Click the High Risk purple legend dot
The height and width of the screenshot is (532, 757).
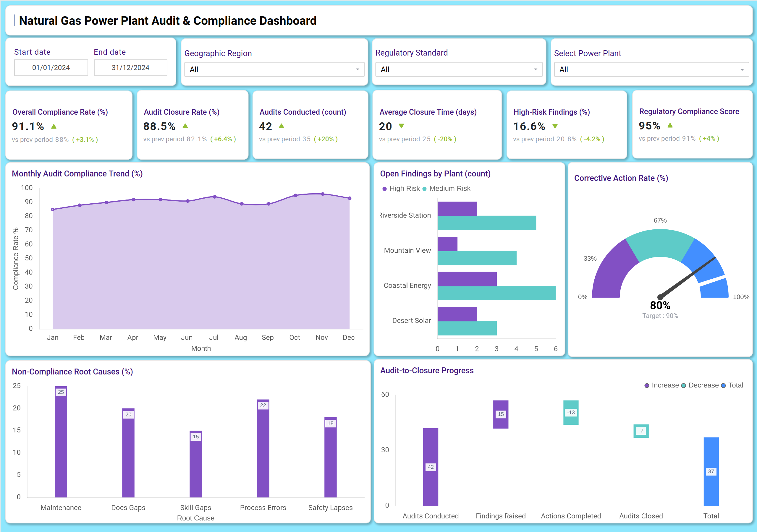click(384, 189)
